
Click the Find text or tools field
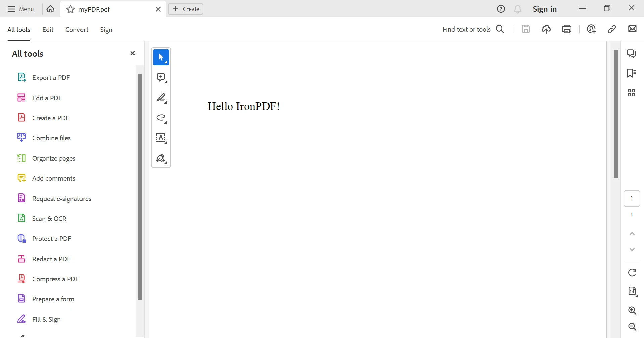(467, 29)
